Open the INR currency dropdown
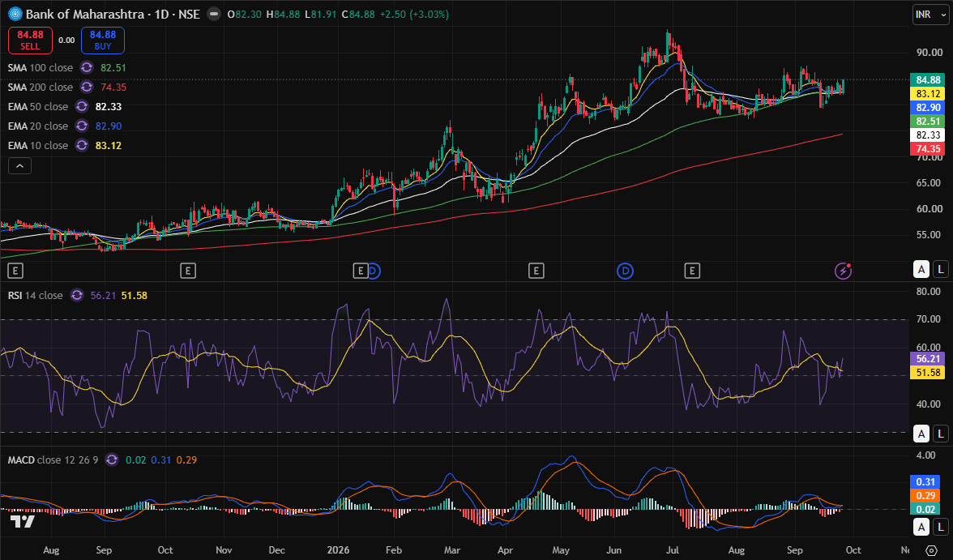This screenshot has height=560, width=953. (930, 15)
